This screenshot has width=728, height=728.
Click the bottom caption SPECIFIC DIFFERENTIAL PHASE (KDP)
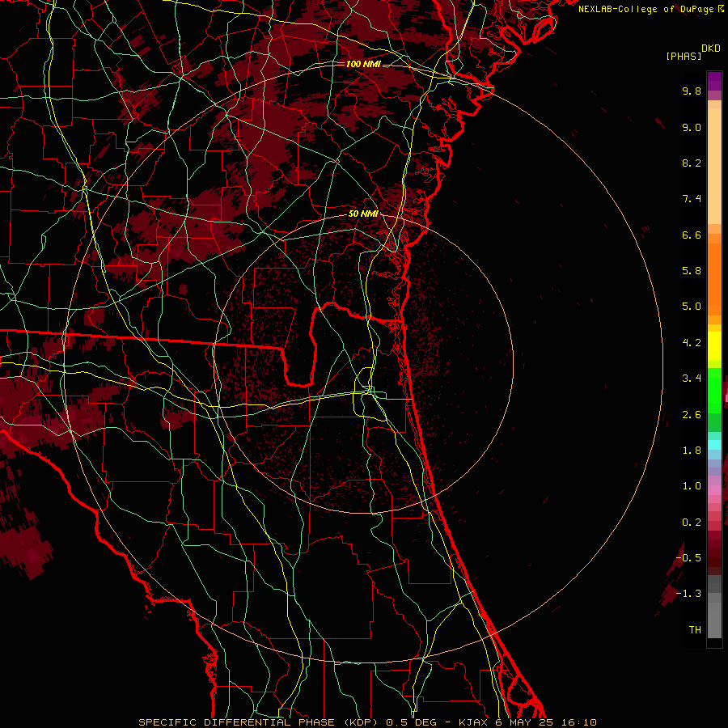pyautogui.click(x=259, y=722)
